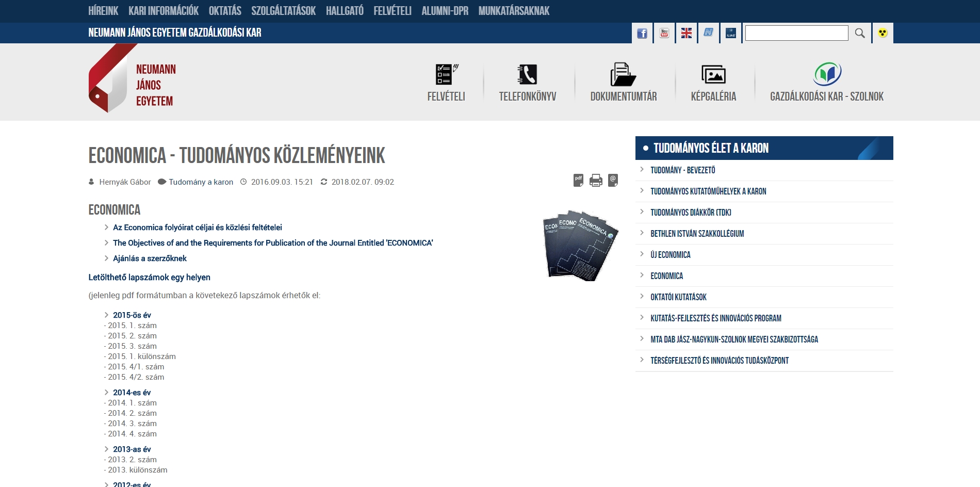Open Oktatói kutatások sidebar link
The width and height of the screenshot is (980, 487).
pos(678,297)
